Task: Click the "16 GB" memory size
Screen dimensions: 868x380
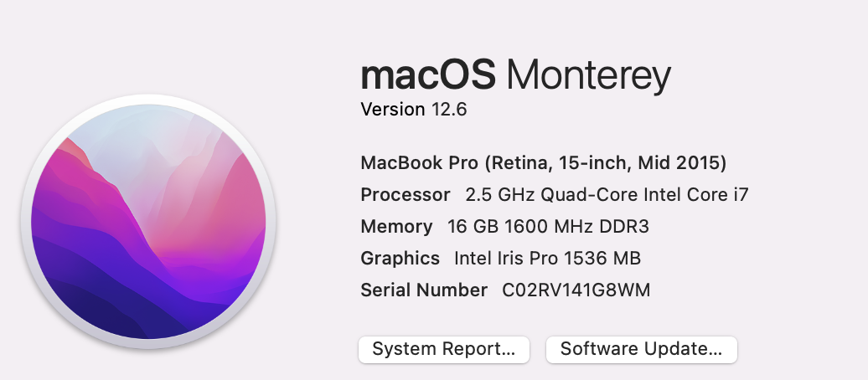Action: [x=468, y=227]
